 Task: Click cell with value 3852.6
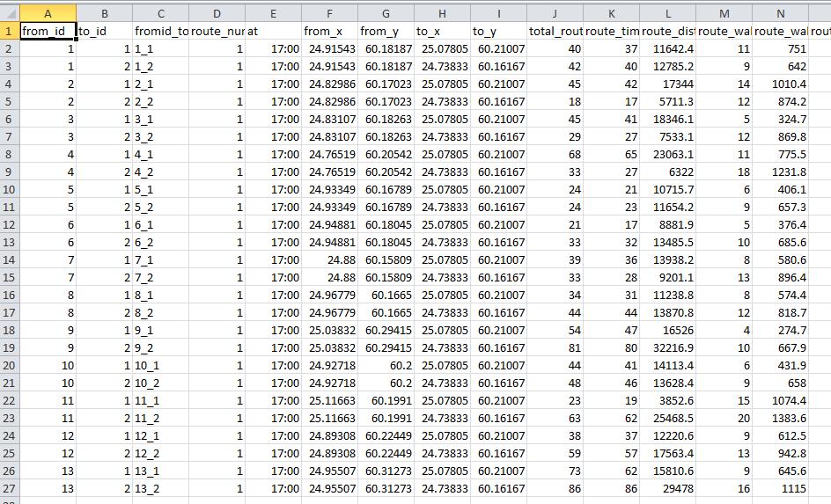(x=668, y=401)
